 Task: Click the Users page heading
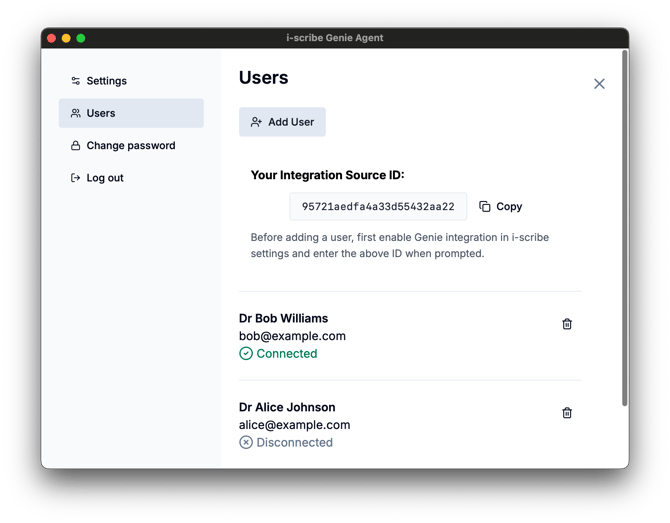click(264, 78)
